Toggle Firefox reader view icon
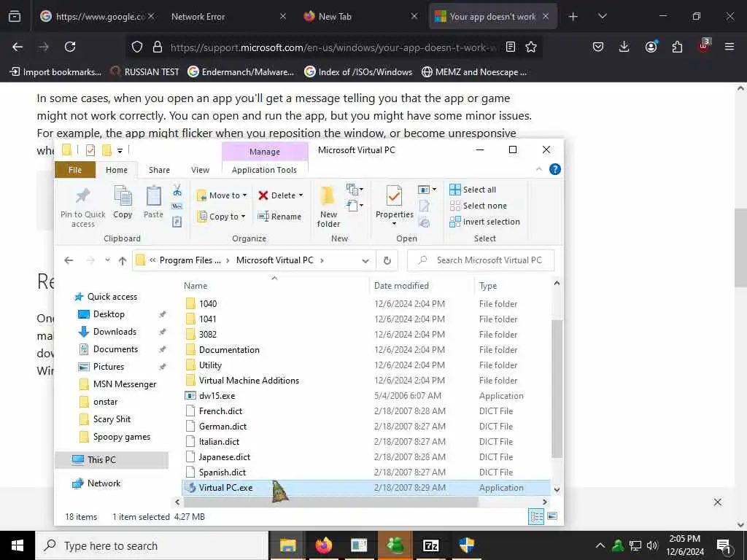The width and height of the screenshot is (747, 560). (x=510, y=47)
